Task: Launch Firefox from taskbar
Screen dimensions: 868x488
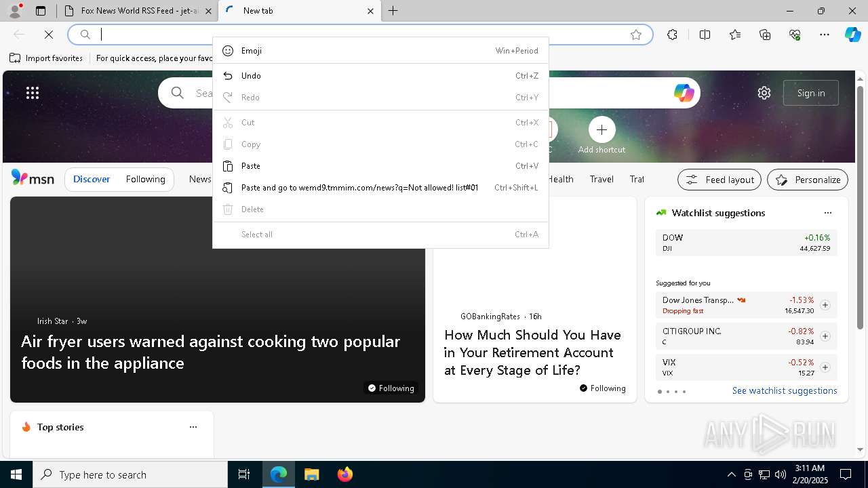Action: (x=344, y=474)
